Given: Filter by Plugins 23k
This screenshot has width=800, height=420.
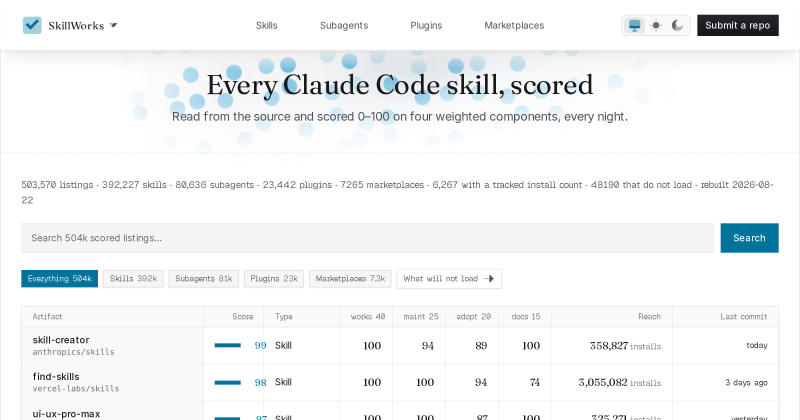Looking at the screenshot, I should tap(274, 279).
